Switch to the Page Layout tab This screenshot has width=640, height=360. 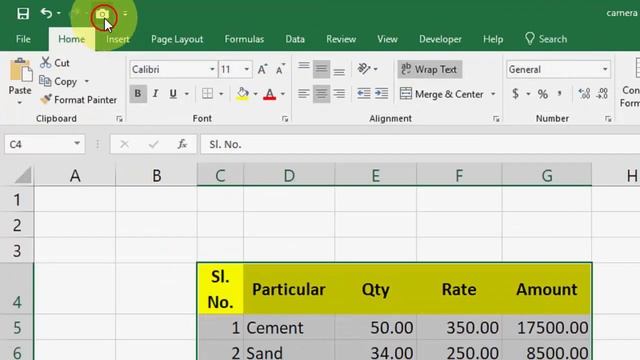click(177, 39)
